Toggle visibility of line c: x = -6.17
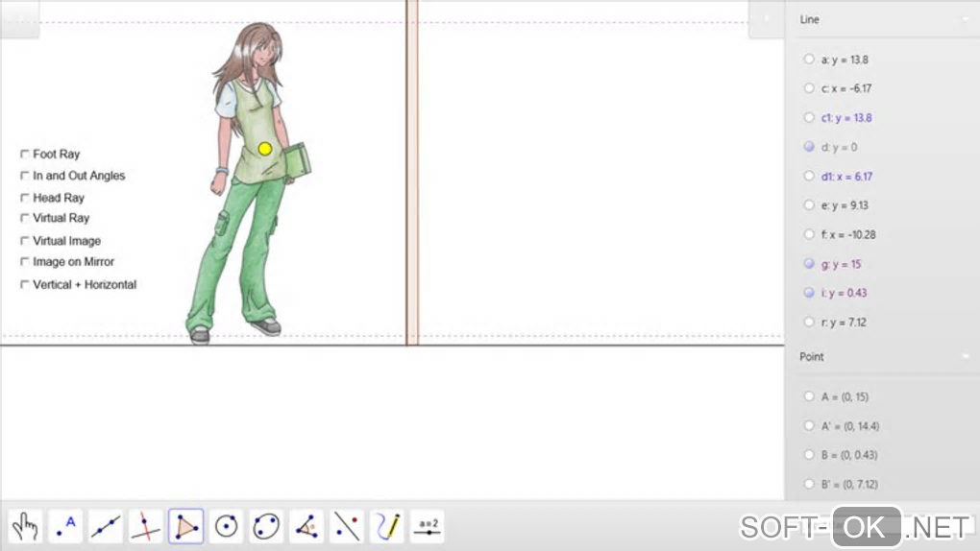The height and width of the screenshot is (551, 980). click(809, 88)
